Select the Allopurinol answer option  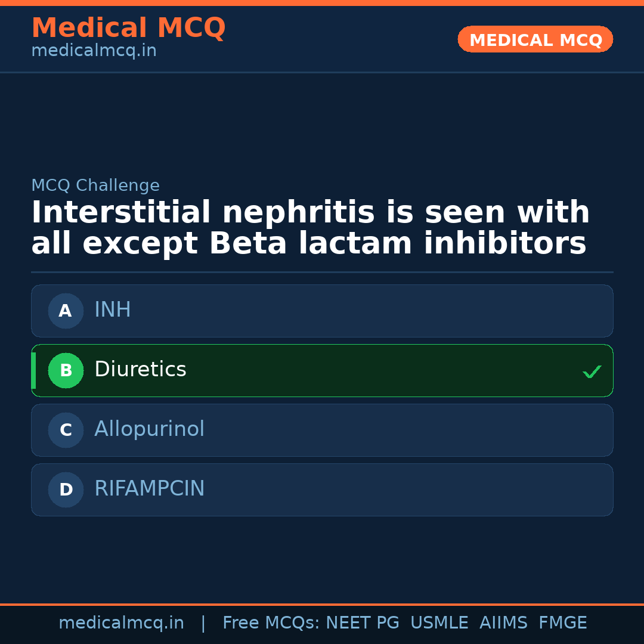[322, 430]
